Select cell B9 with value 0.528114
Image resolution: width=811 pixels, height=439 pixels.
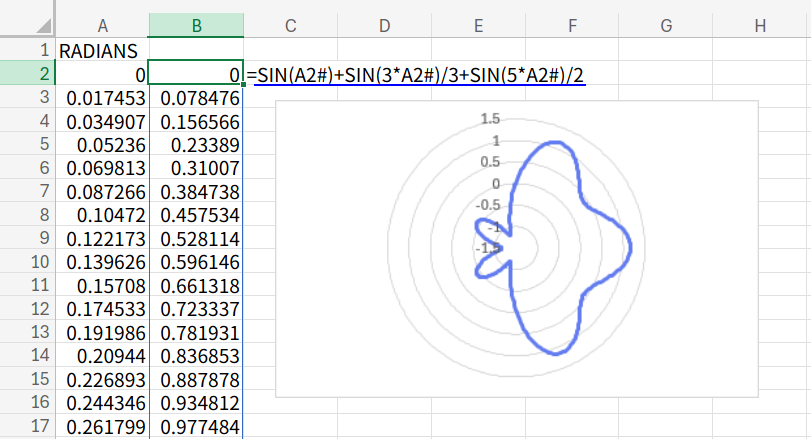pos(196,239)
